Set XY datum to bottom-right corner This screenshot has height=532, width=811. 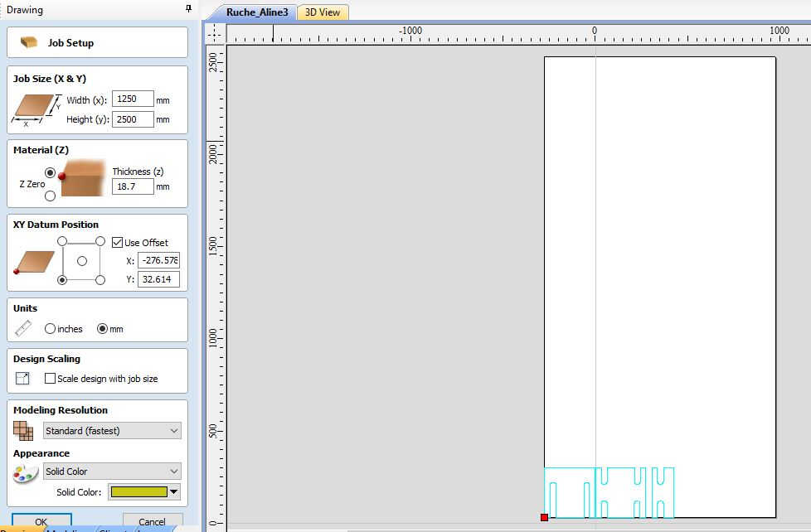click(100, 280)
